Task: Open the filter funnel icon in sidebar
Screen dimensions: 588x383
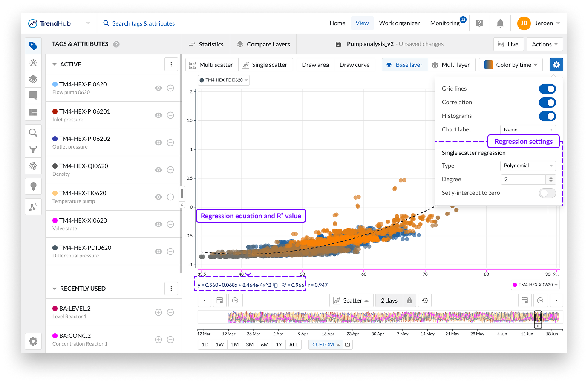Action: (33, 149)
